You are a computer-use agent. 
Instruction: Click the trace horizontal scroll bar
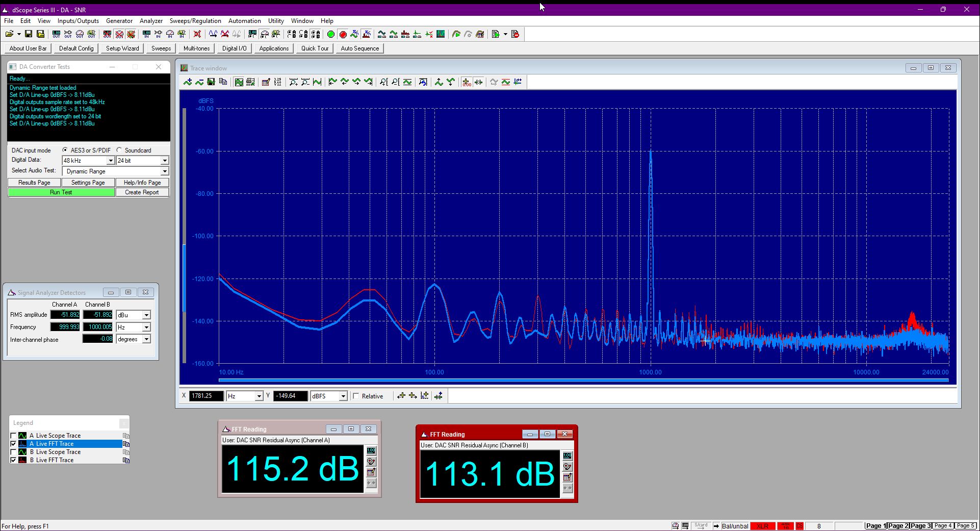583,380
